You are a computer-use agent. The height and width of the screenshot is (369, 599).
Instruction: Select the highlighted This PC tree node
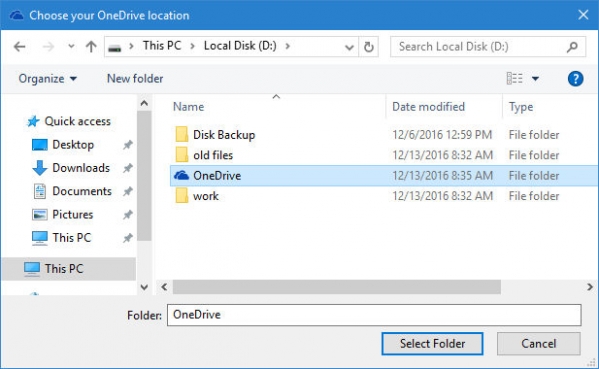[x=69, y=269]
